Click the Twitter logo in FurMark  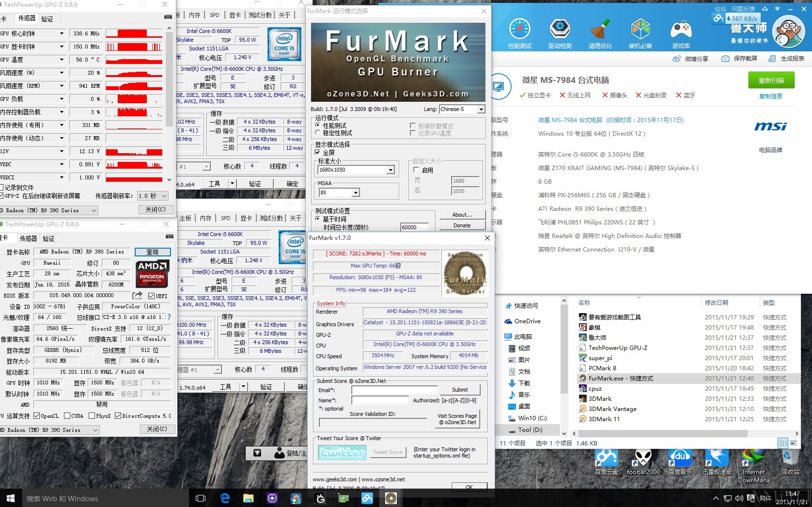pos(343,452)
